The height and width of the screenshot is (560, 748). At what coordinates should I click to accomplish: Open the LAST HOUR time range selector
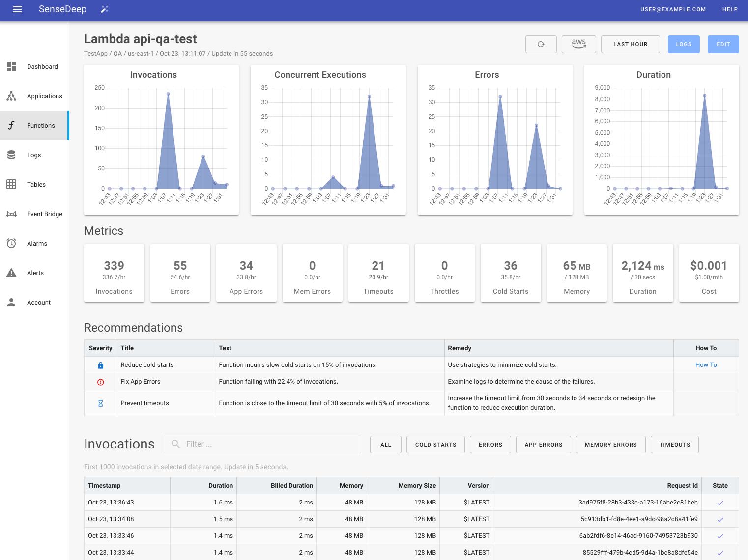pos(630,44)
